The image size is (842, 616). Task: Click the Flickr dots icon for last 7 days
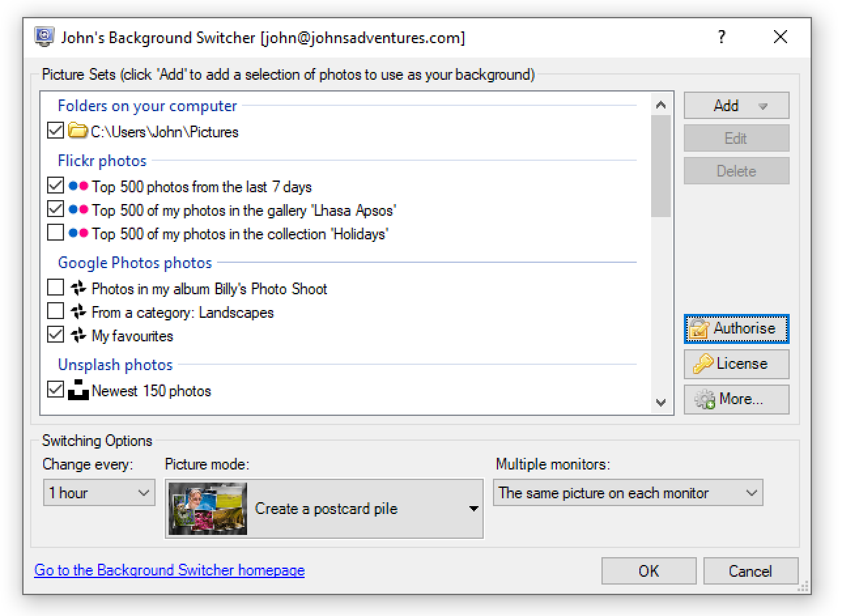coord(78,186)
